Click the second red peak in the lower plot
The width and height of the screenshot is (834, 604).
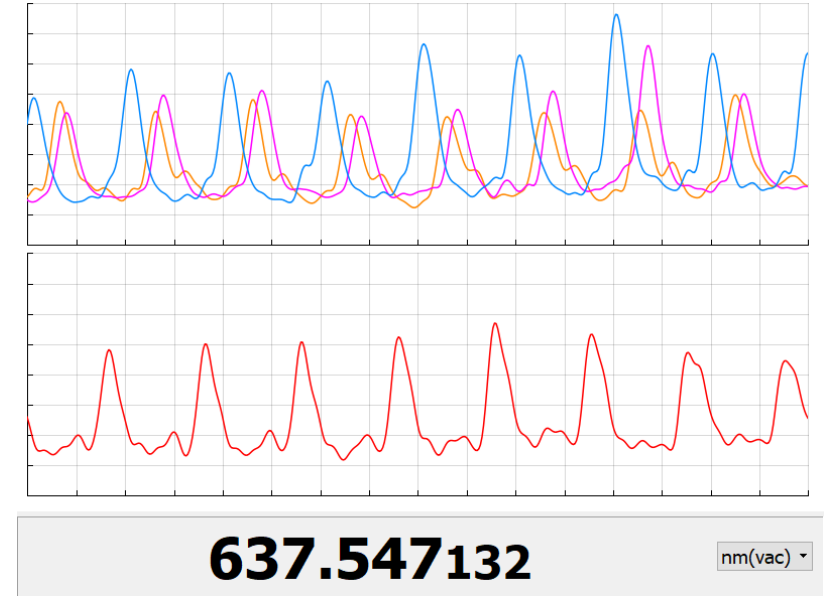(x=205, y=345)
